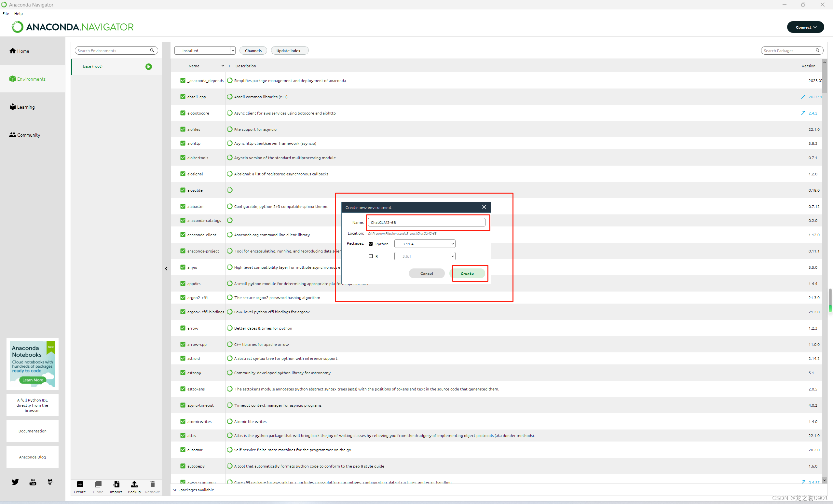Select the Environments cube icon
This screenshot has height=504, width=833.
tap(12, 79)
